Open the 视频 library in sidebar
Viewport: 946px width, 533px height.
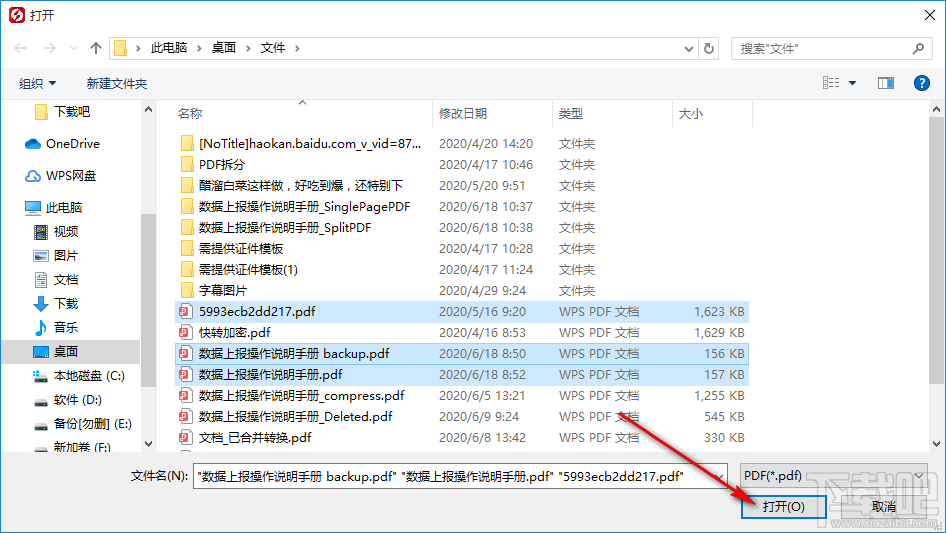tap(56, 232)
